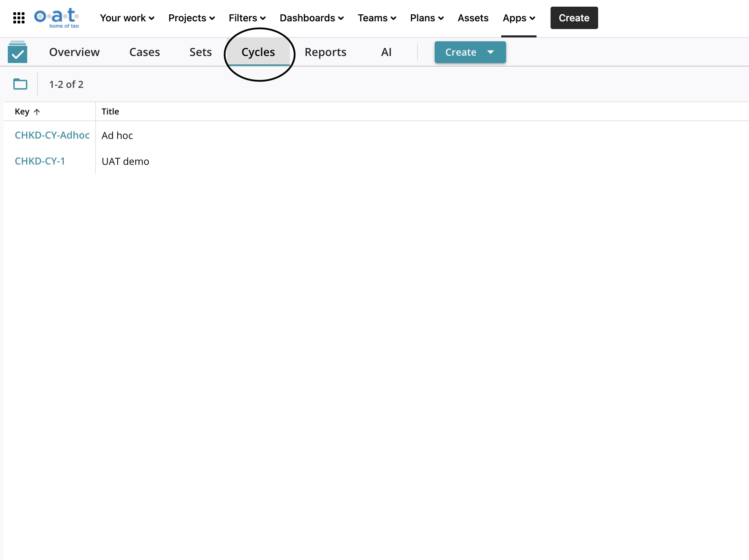Open the CHKD-CY-1 cycle link
This screenshot has width=749, height=560.
point(40,161)
